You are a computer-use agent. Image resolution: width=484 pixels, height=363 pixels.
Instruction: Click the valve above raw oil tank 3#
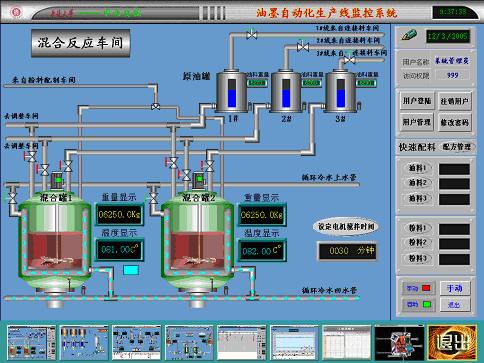coord(349,60)
